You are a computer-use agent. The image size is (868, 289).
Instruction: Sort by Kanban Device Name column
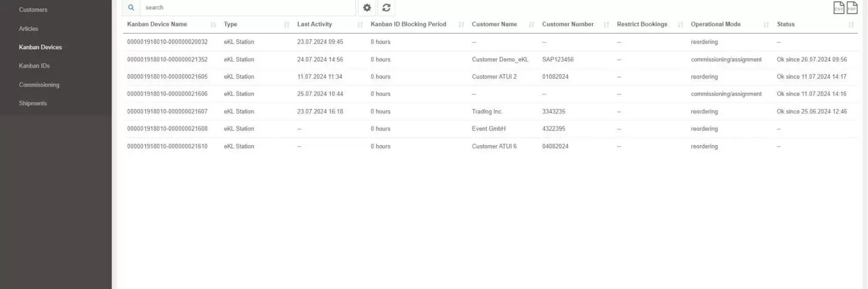point(157,24)
